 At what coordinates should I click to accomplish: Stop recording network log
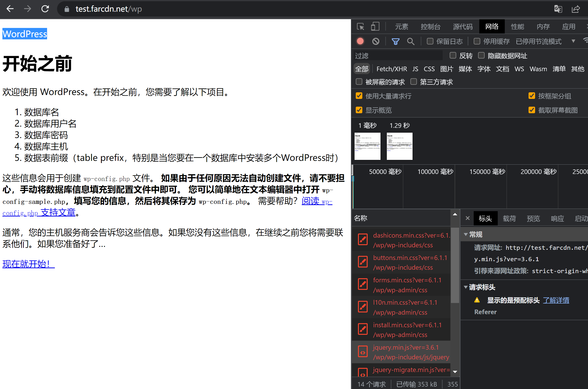[x=360, y=41]
